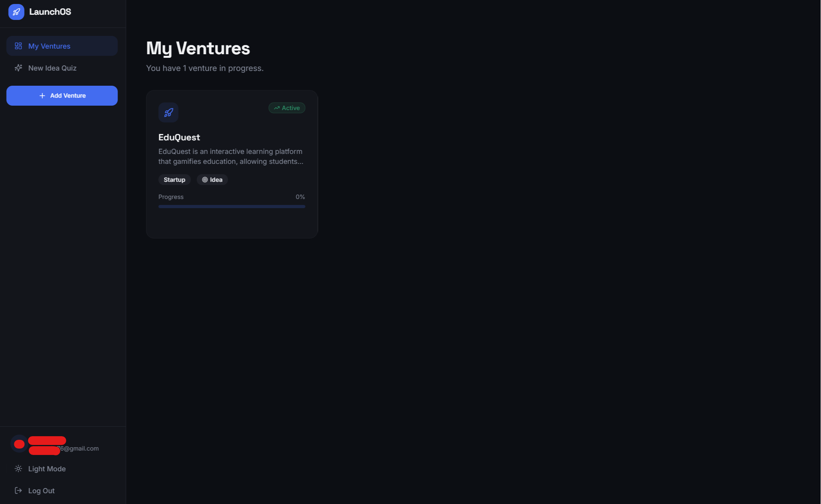
Task: Click the user profile avatar
Action: (19, 444)
